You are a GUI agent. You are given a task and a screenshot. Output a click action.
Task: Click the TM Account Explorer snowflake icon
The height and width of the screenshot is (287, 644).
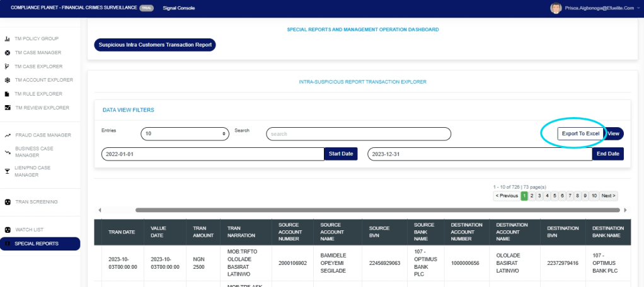pyautogui.click(x=8, y=80)
